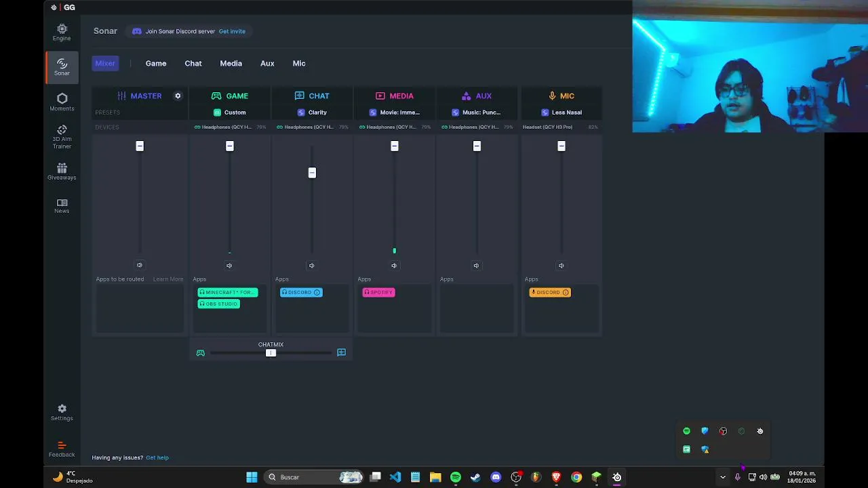Viewport: 868px width, 488px height.
Task: Open taskbar clock showing 04:09 a. m.
Action: tap(802, 477)
